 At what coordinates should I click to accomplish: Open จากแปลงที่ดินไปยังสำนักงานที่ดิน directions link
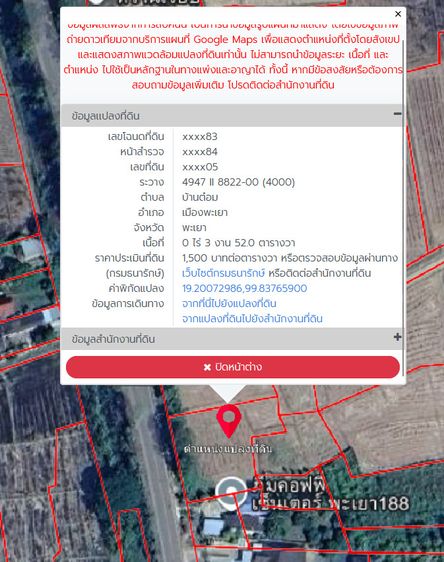(x=252, y=319)
